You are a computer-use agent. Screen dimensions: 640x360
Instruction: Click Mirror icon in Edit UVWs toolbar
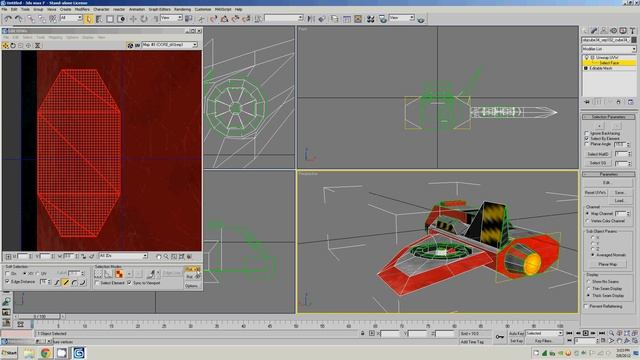pyautogui.click(x=38, y=45)
